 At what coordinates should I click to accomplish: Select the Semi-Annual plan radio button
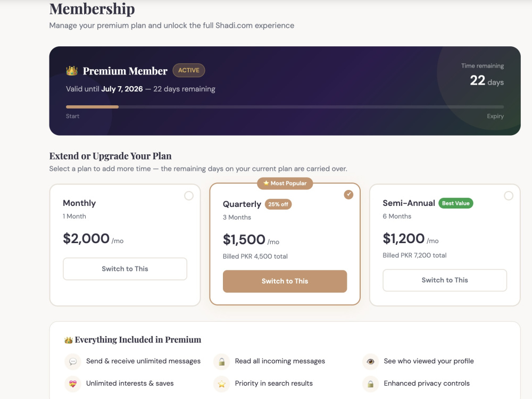(508, 196)
